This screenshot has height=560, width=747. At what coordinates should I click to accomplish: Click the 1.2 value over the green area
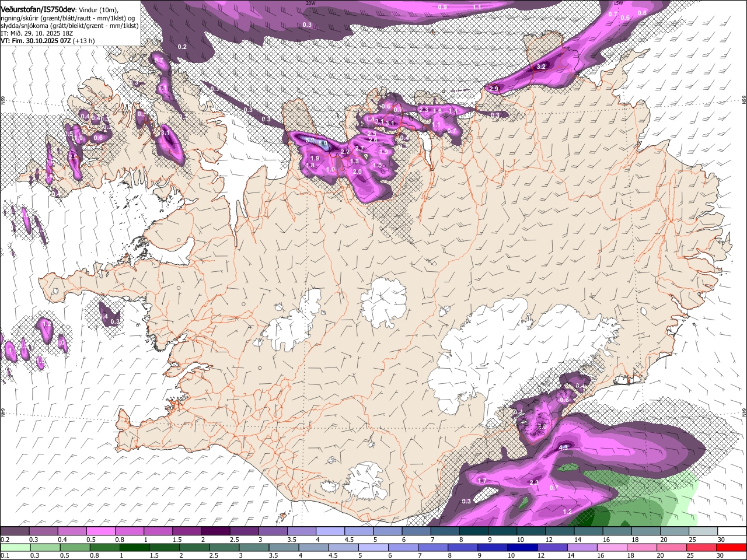(567, 512)
